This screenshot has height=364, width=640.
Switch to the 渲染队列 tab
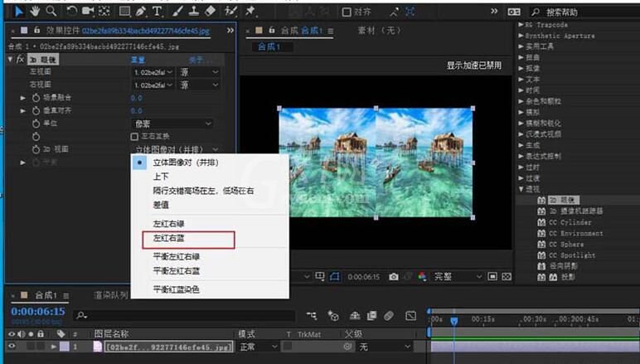pyautogui.click(x=111, y=295)
